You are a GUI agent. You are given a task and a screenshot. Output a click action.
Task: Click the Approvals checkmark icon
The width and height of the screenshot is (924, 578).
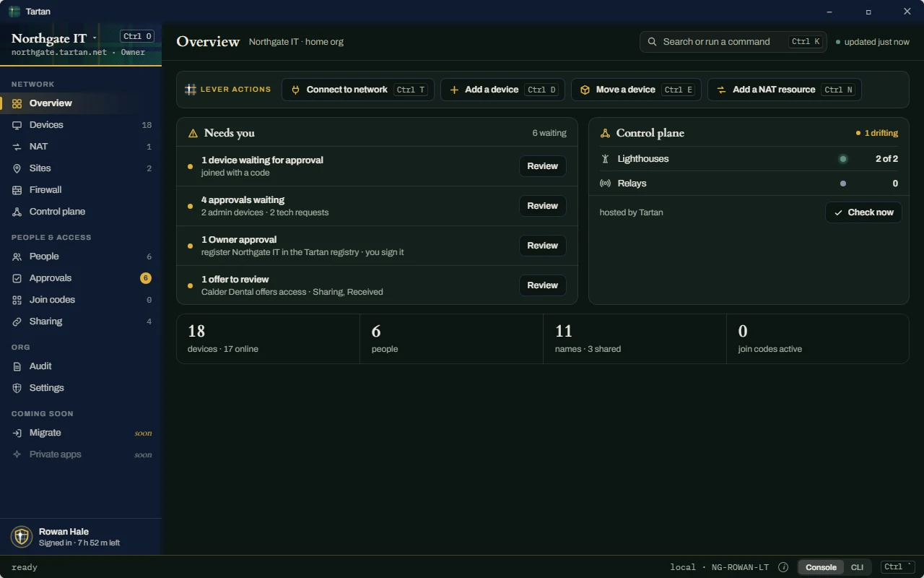click(17, 278)
